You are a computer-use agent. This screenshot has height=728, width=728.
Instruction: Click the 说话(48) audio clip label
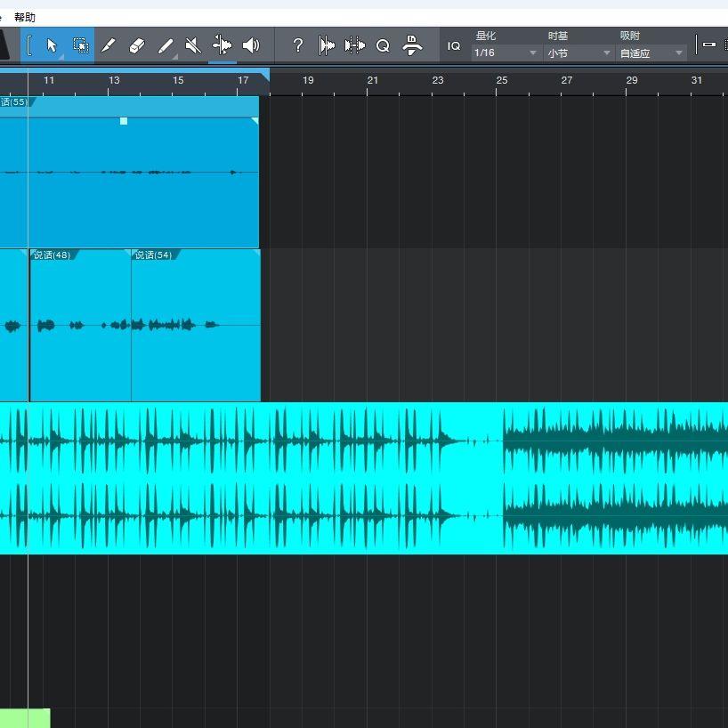click(x=52, y=255)
